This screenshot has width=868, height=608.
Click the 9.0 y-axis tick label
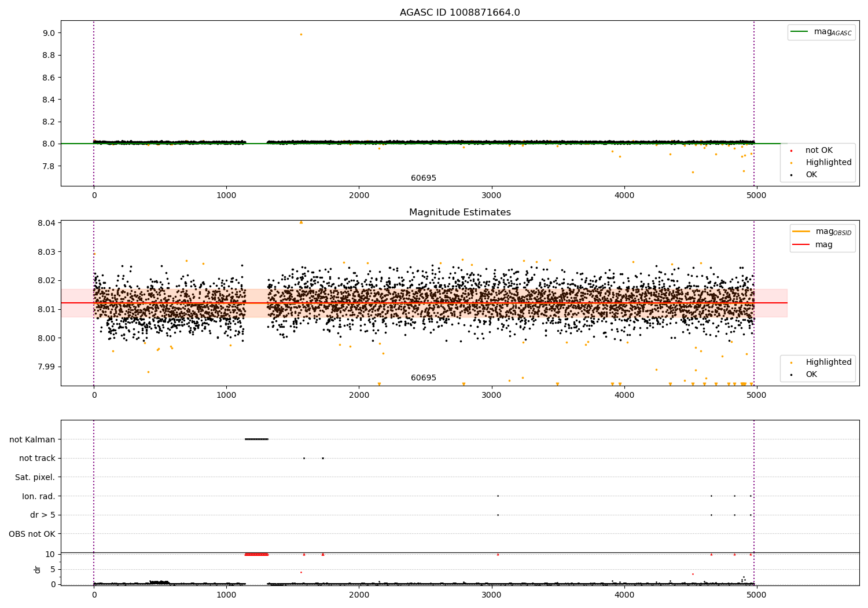pyautogui.click(x=49, y=33)
